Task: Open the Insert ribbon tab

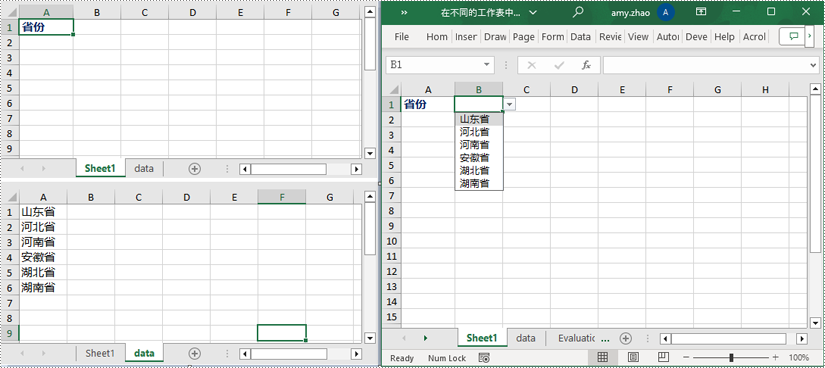Action: pyautogui.click(x=466, y=37)
